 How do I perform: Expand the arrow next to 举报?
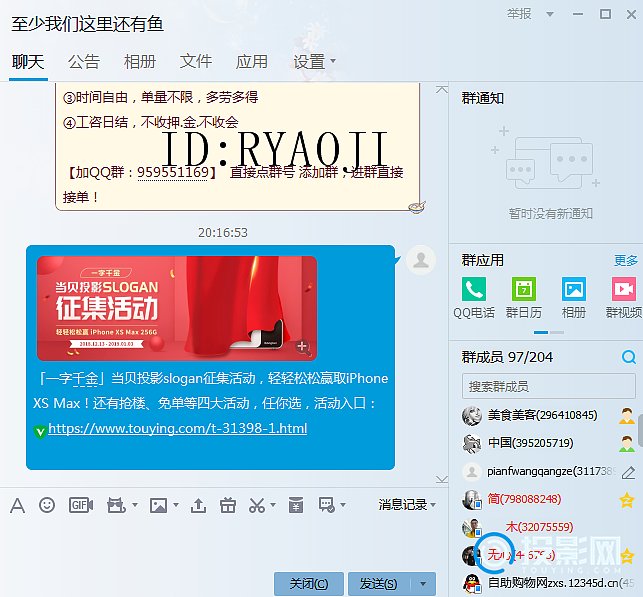click(x=550, y=14)
